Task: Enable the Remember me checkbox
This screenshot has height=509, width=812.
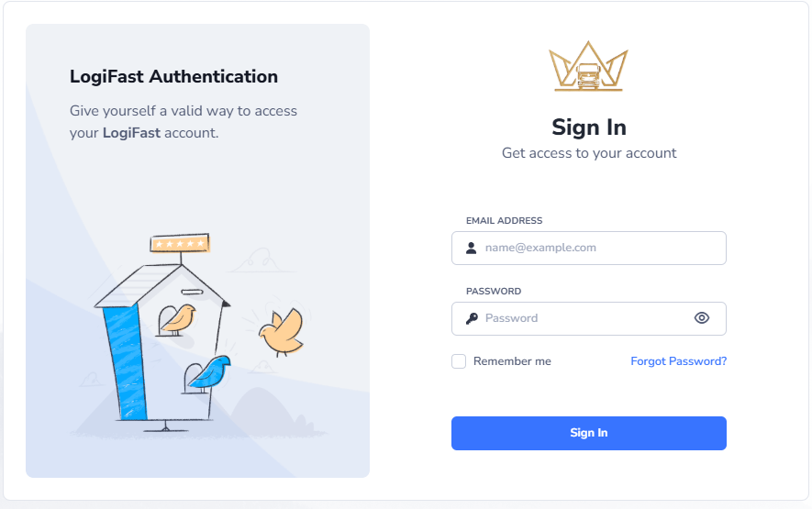Action: coord(459,361)
